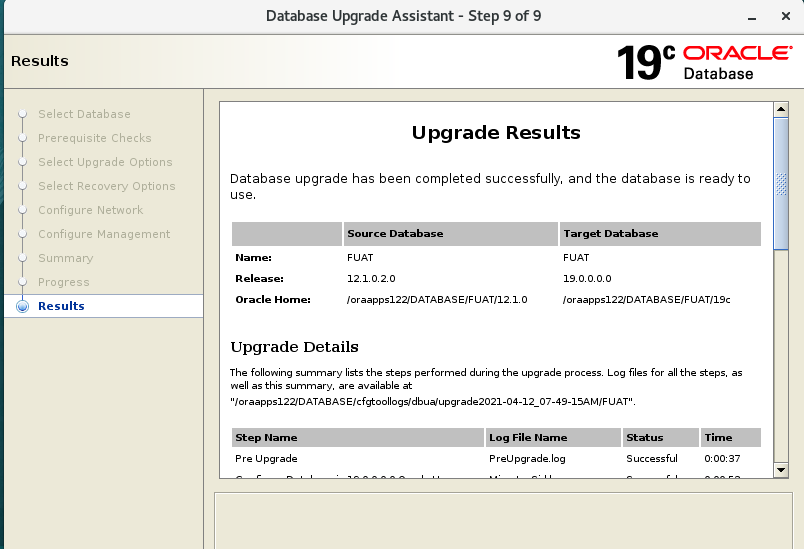Click the Select Database step

(84, 114)
